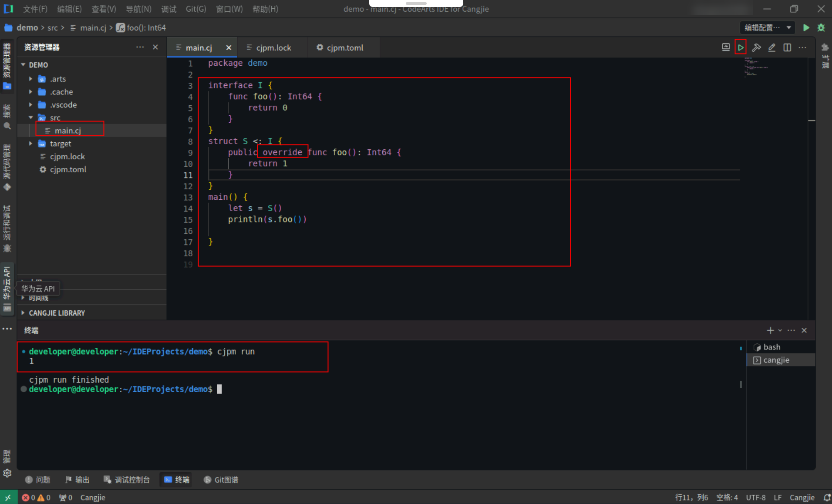Expand the .cache folder
This screenshot has height=504, width=832.
[30, 92]
